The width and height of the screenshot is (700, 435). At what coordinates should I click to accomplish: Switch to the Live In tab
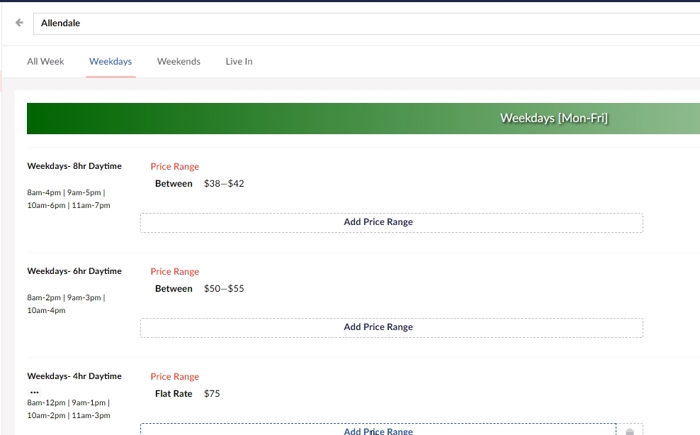tap(239, 62)
